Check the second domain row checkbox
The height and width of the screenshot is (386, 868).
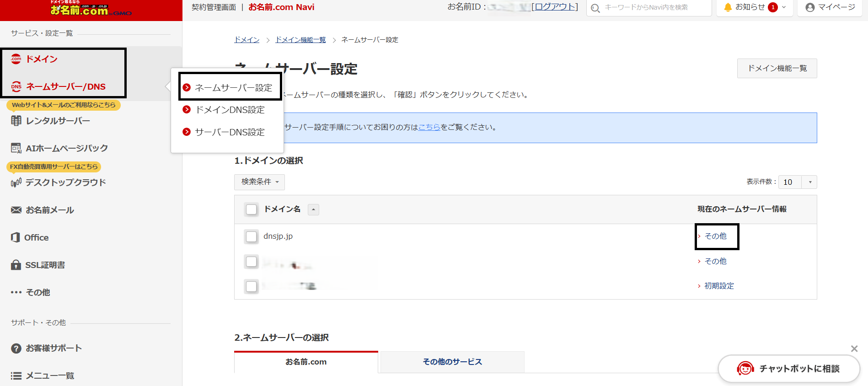(x=252, y=262)
